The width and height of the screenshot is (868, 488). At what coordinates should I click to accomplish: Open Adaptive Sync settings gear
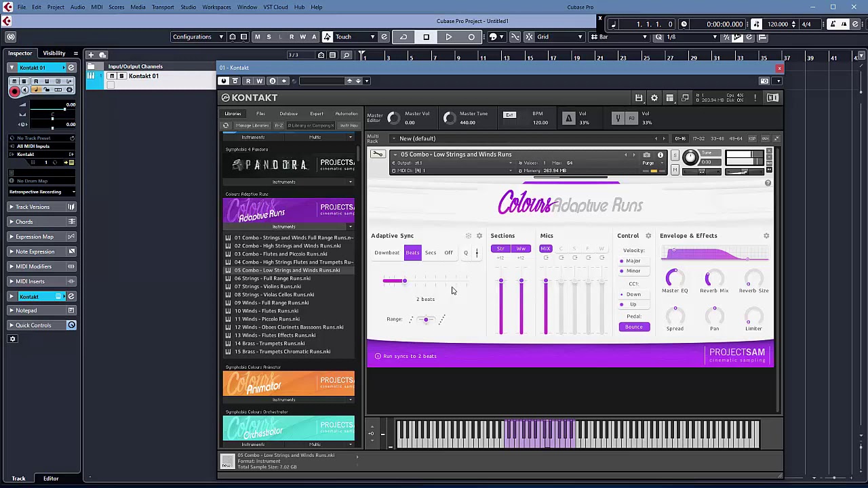[479, 236]
